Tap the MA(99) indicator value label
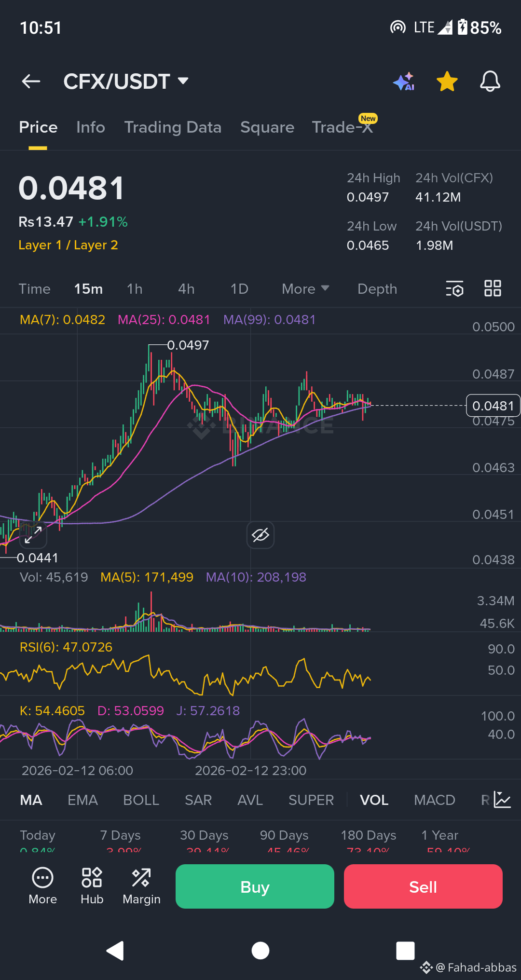 [269, 320]
